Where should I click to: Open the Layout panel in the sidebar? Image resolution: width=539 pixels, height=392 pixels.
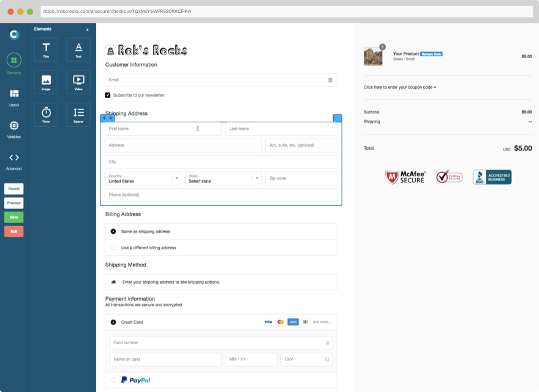[x=13, y=97]
